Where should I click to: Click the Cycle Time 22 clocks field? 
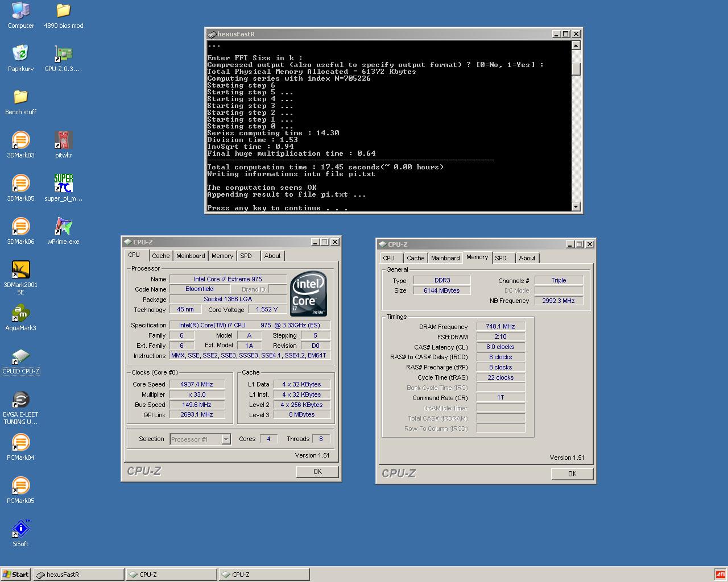point(500,377)
